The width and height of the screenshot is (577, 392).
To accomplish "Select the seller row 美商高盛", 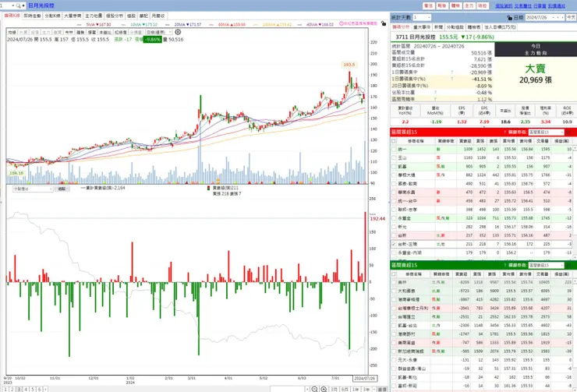I will [481, 342].
